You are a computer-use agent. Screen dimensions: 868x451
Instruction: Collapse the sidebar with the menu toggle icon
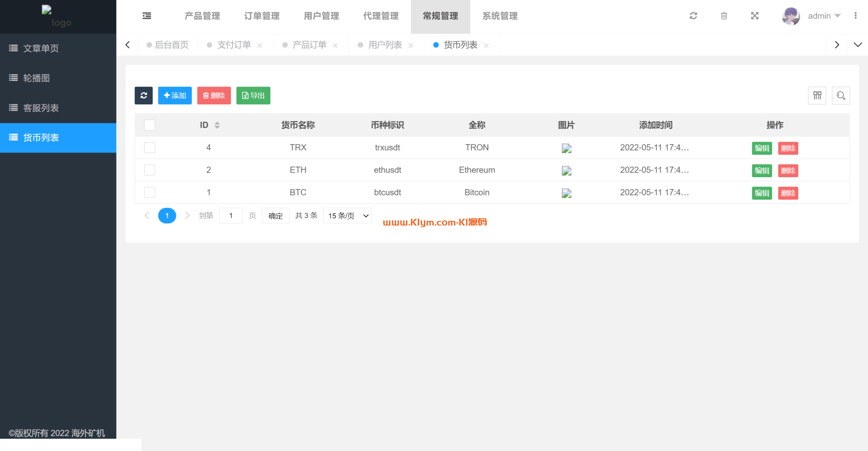pyautogui.click(x=147, y=16)
